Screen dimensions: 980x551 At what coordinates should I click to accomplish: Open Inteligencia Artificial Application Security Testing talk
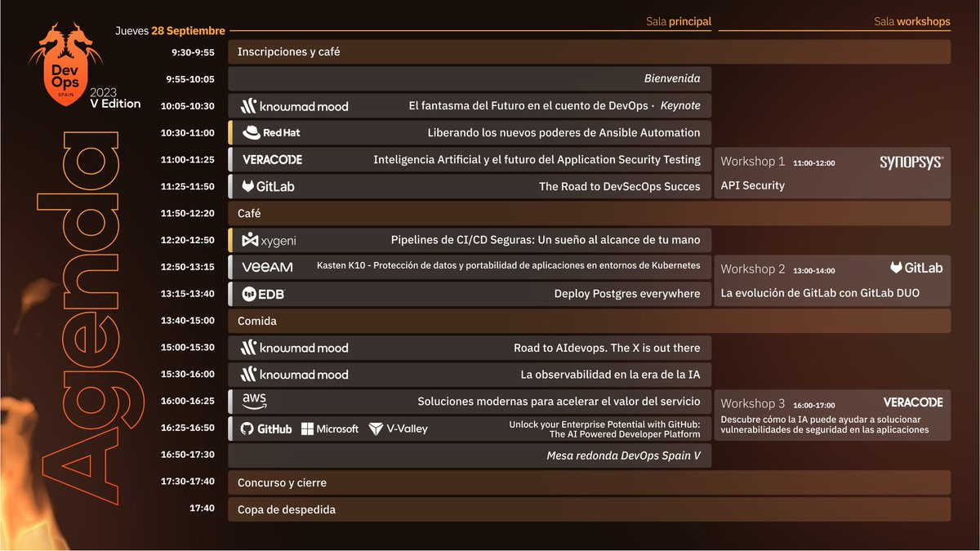(537, 160)
